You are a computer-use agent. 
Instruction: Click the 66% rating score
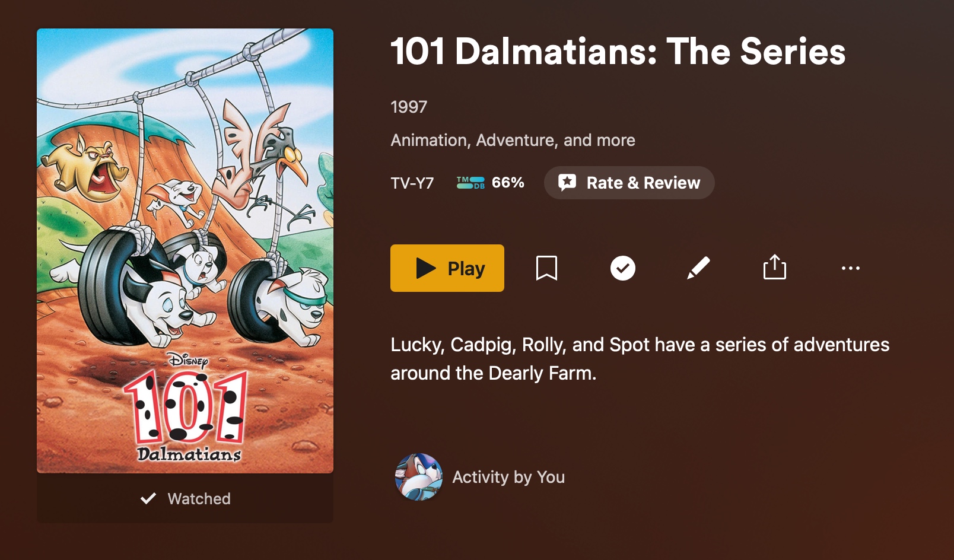(508, 183)
